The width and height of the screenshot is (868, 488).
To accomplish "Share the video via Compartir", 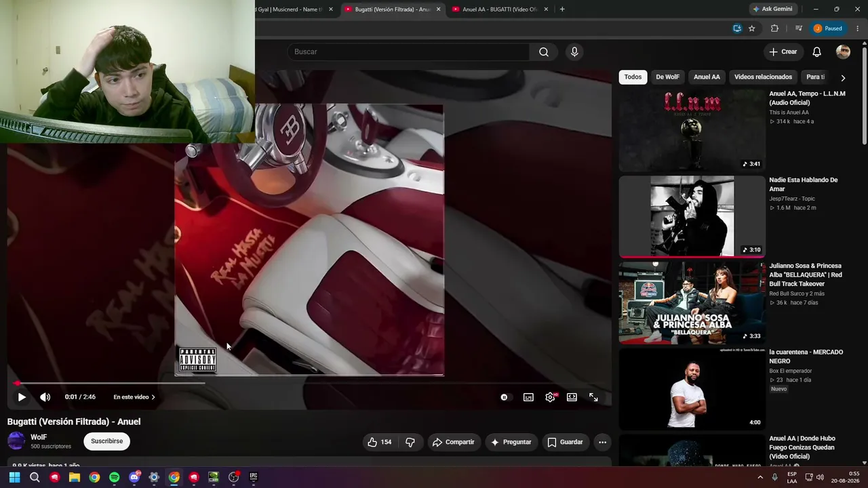I will [453, 442].
